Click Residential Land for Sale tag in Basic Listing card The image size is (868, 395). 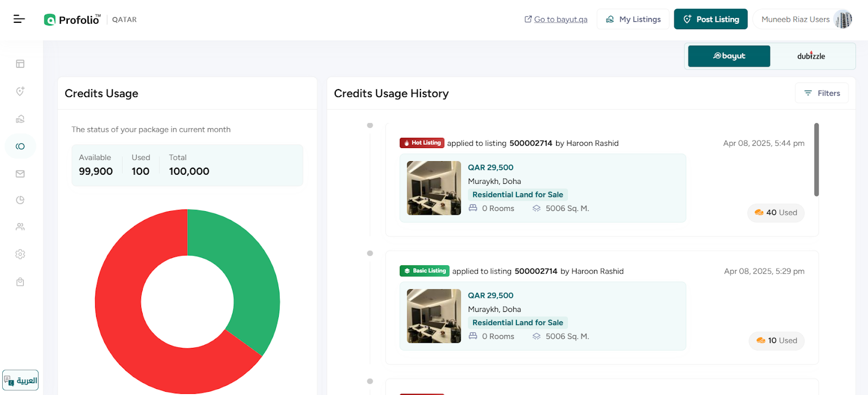(518, 323)
